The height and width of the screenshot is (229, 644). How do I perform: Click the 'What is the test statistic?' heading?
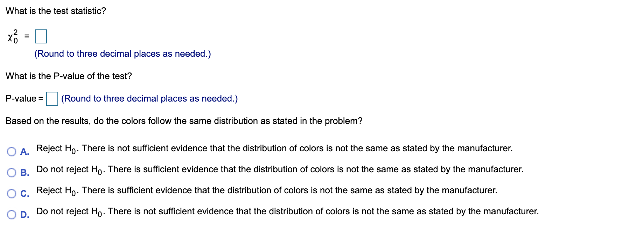click(x=56, y=11)
